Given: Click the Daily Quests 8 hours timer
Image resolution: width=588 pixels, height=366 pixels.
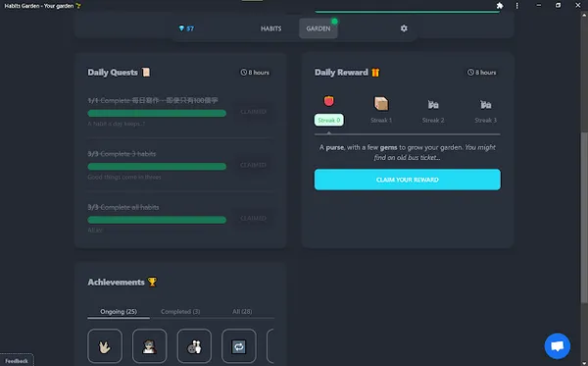Looking at the screenshot, I should 255,73.
